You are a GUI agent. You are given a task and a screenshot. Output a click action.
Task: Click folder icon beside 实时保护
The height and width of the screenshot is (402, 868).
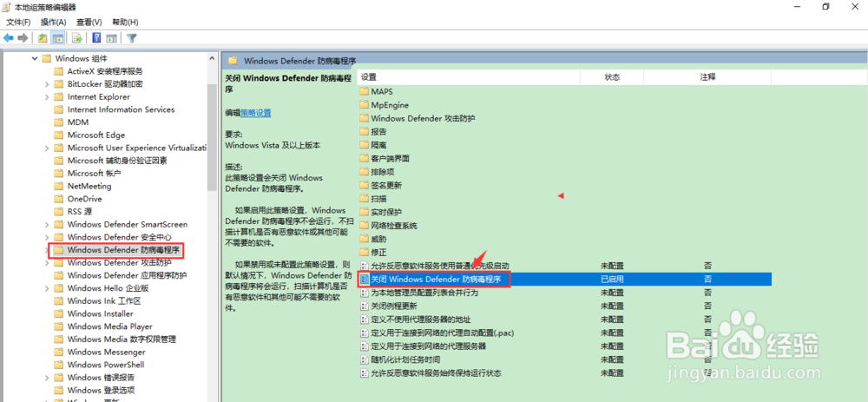(364, 212)
